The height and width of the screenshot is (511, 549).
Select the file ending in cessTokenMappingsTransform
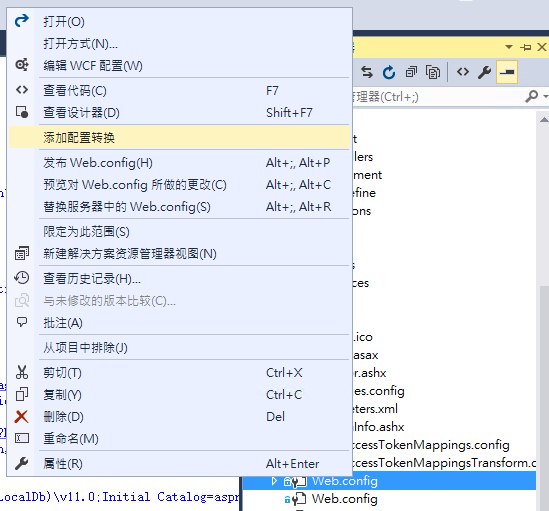(x=444, y=463)
